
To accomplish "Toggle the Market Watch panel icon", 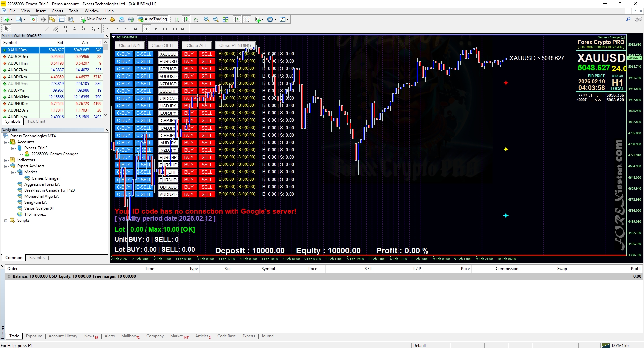I will [x=34, y=19].
